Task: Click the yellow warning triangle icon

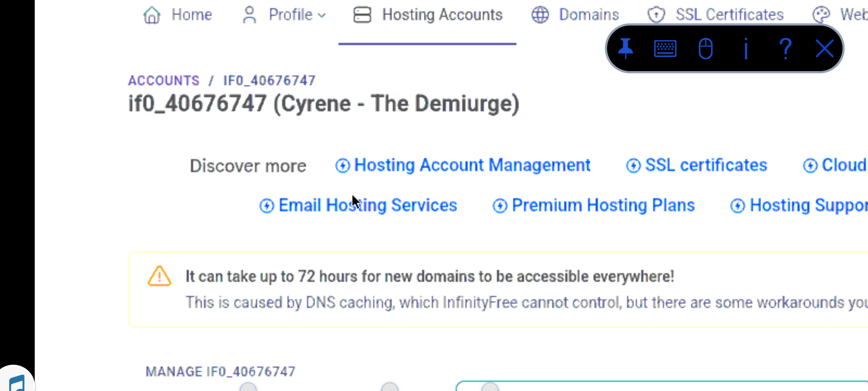Action: 159,276
